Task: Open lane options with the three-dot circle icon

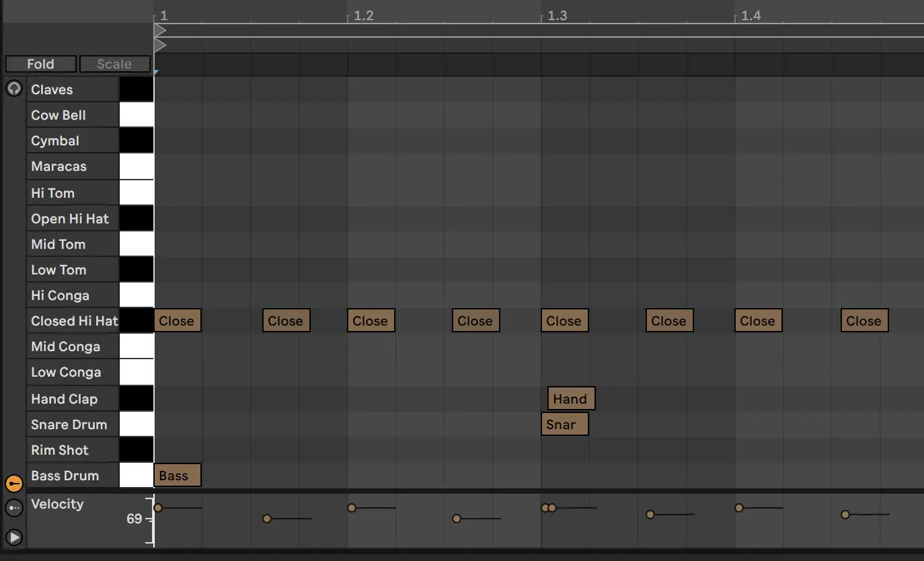Action: [13, 508]
